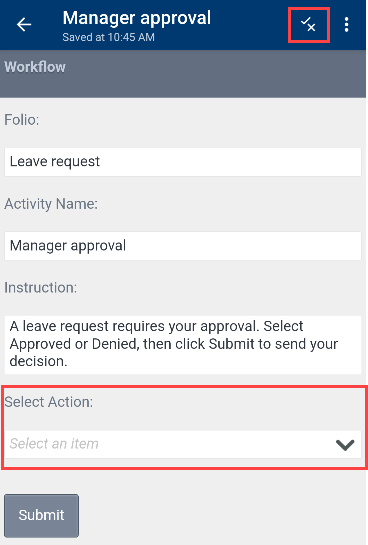
Task: Click the 'A leave request requires' sentence start
Action: pyautogui.click(x=89, y=326)
